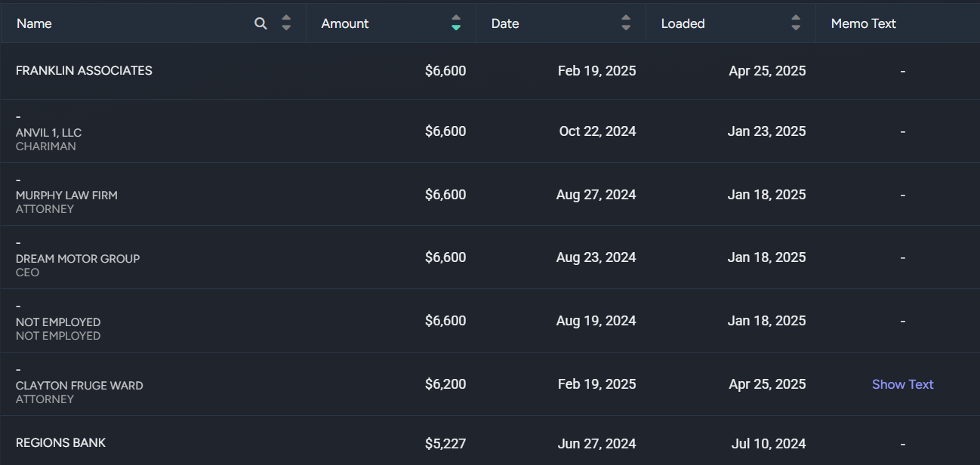
Task: Sort the Loaded column via its arrows
Action: tap(796, 23)
